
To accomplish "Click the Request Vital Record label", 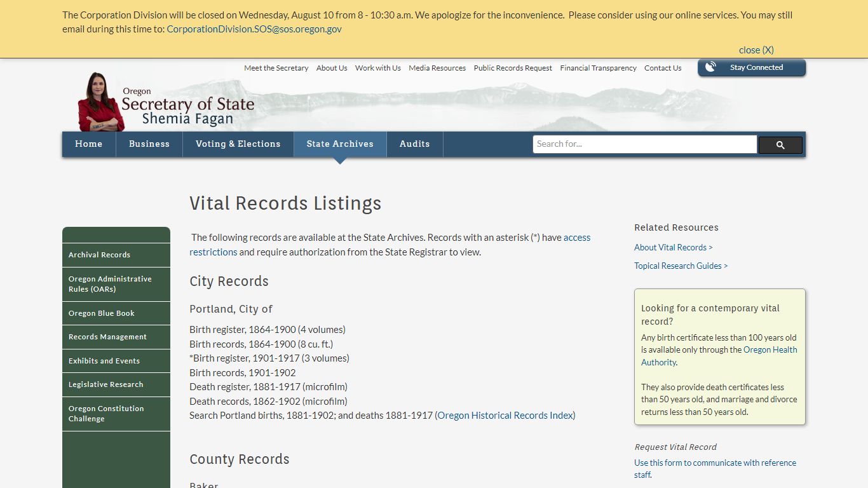I will coord(675,447).
